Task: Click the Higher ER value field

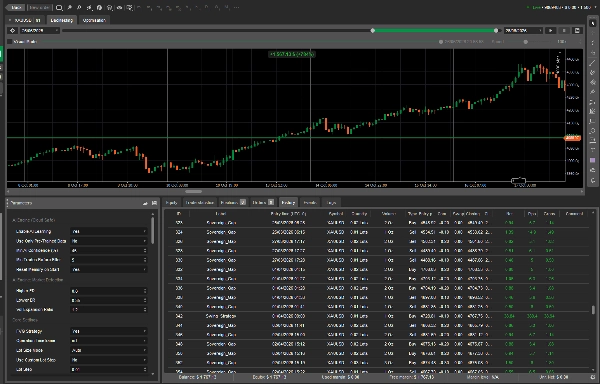Action: coord(109,291)
